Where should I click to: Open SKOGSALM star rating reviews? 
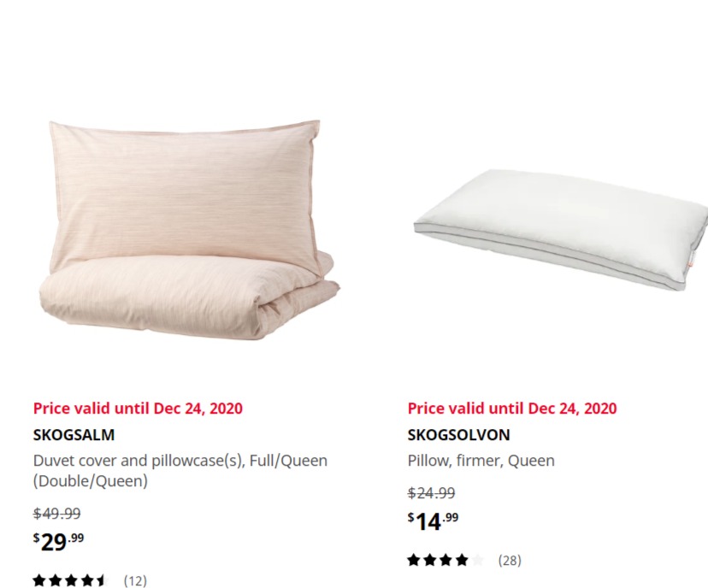tap(70, 580)
